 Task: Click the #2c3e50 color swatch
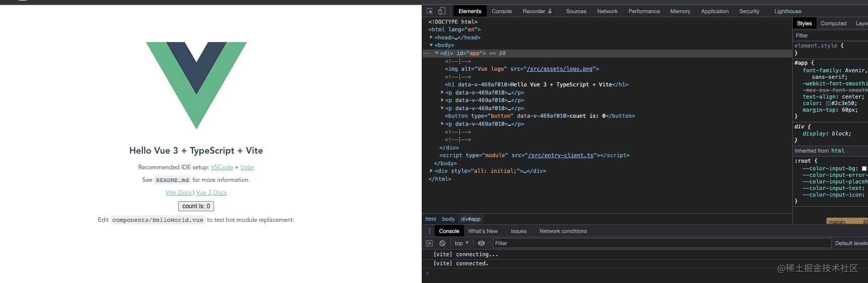(x=828, y=104)
